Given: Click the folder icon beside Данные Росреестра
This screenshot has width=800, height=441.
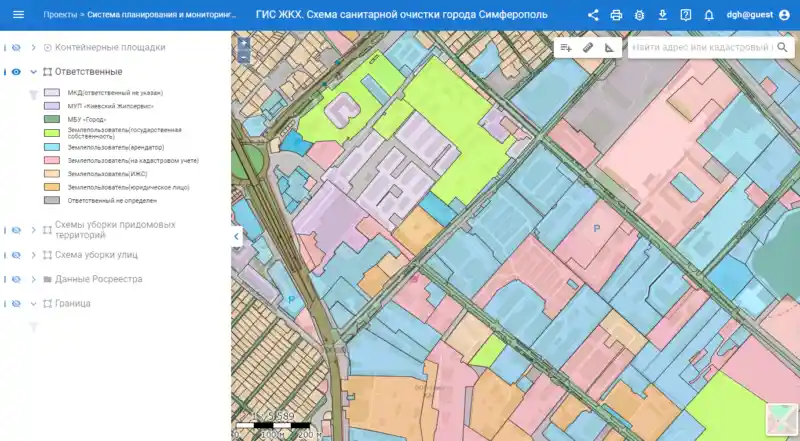Looking at the screenshot, I should [x=47, y=279].
